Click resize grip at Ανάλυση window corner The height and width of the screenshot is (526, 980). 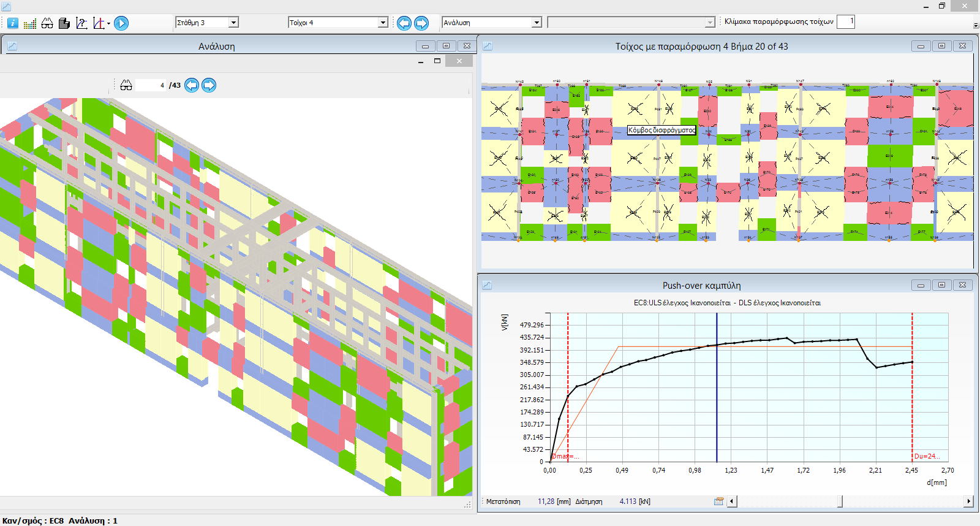pyautogui.click(x=468, y=505)
